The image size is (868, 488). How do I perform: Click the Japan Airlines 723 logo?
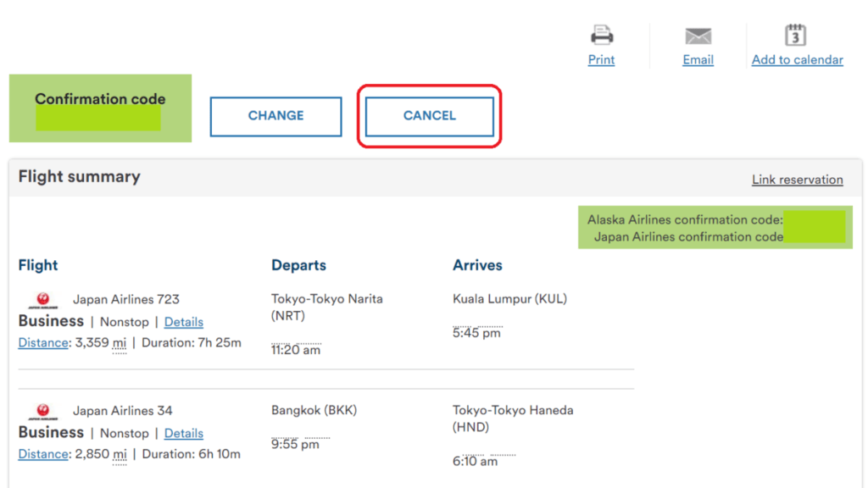point(43,301)
